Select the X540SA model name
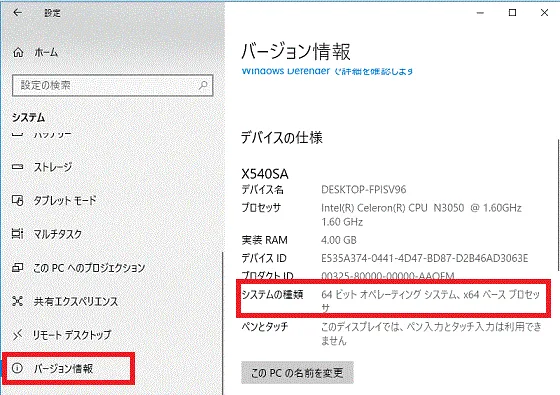The height and width of the screenshot is (395, 560). tap(265, 174)
